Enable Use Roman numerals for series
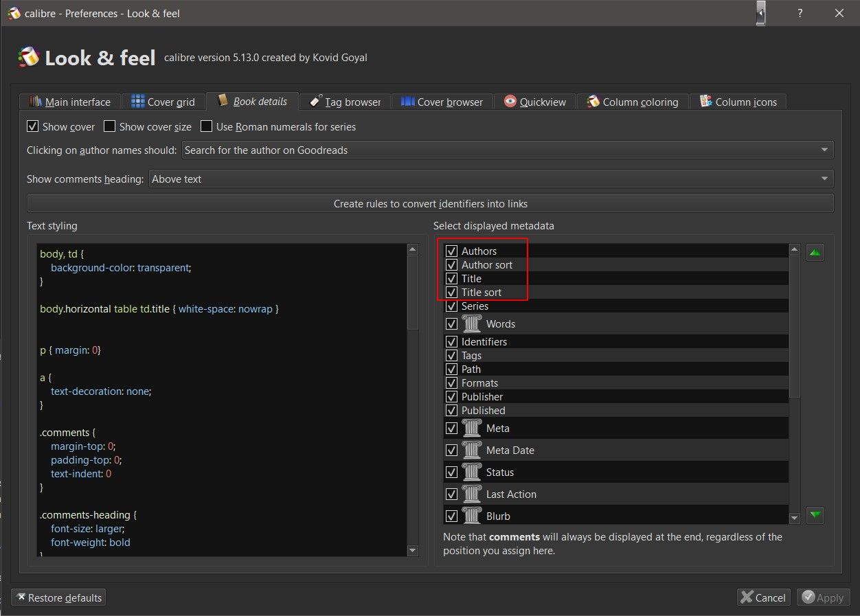860x616 pixels. [x=206, y=126]
